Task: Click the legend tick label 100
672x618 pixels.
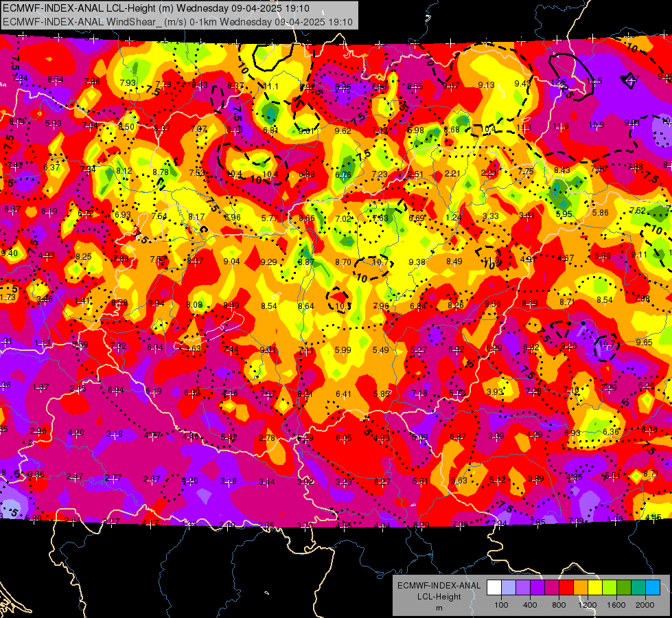Action: pyautogui.click(x=502, y=605)
